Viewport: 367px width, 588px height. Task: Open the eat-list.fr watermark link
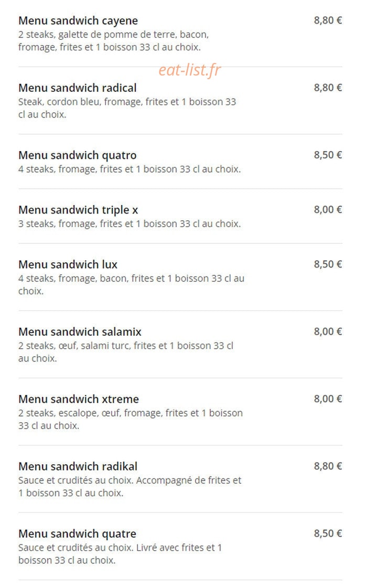coord(190,70)
